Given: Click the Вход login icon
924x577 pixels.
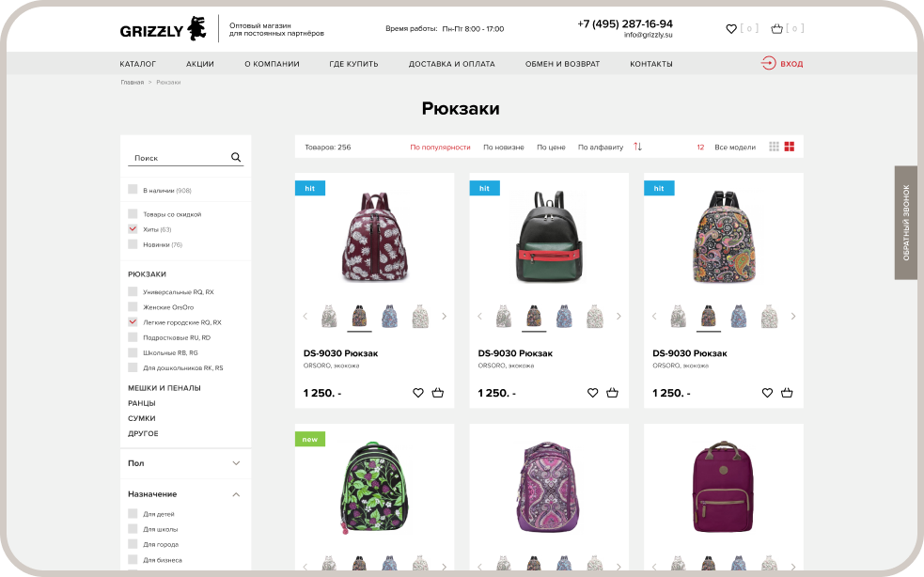Looking at the screenshot, I should point(768,63).
